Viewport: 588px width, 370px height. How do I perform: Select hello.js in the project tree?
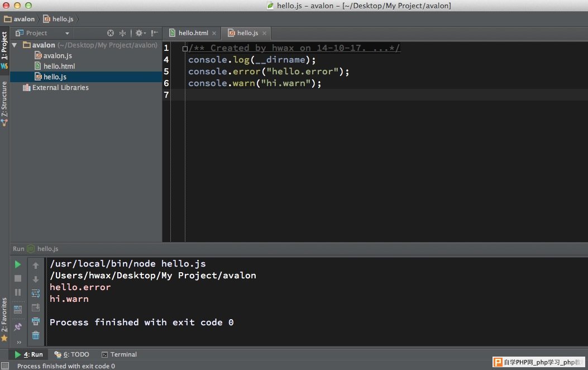pyautogui.click(x=55, y=77)
